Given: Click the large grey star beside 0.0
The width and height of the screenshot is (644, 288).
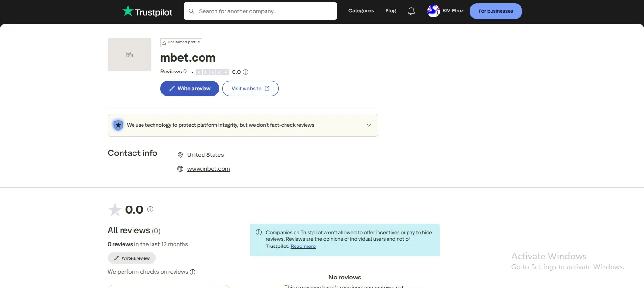Looking at the screenshot, I should (115, 210).
